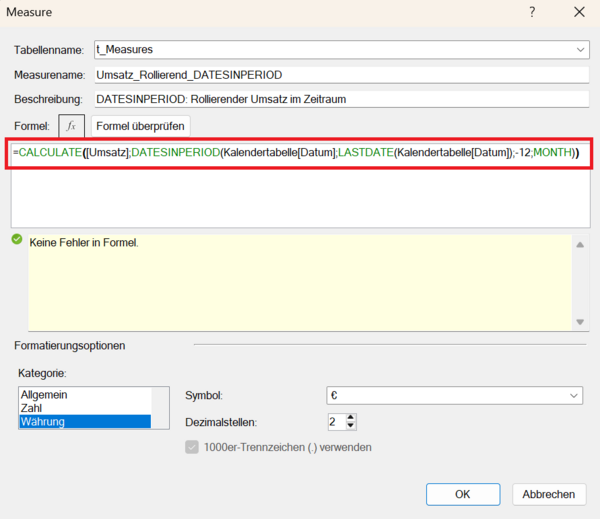Viewport: 600px width, 519px height.
Task: Click the question mark help icon
Action: 532,13
